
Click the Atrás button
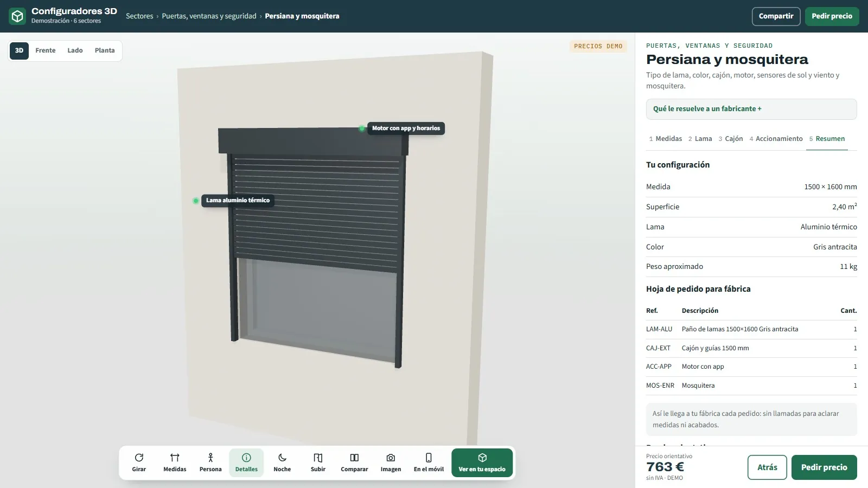(x=767, y=467)
